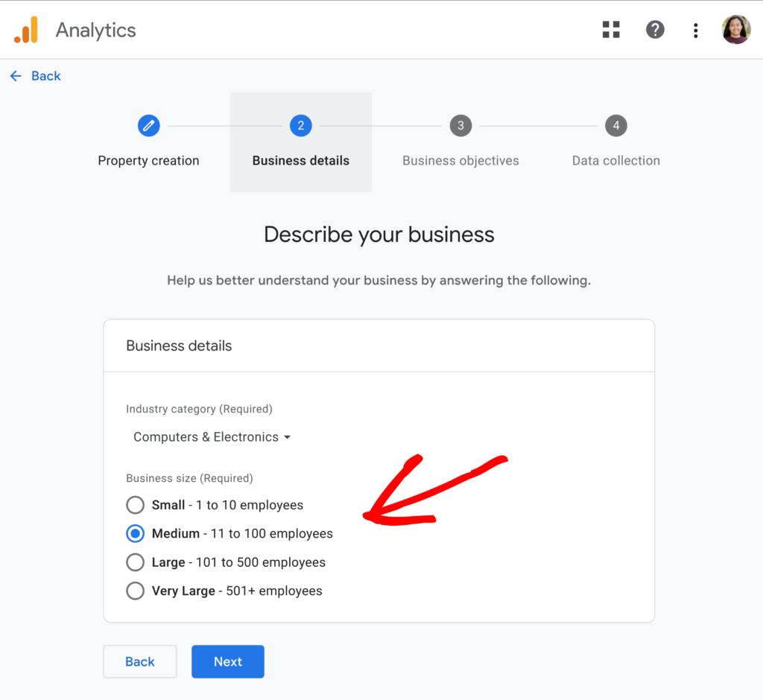Screen dimensions: 763x700
Task: Click the blue numbered circle for Business details
Action: 301,125
